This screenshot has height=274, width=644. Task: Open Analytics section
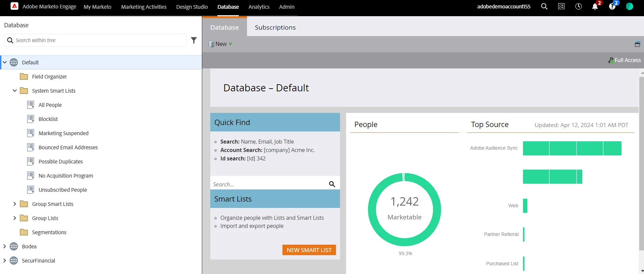click(x=259, y=7)
